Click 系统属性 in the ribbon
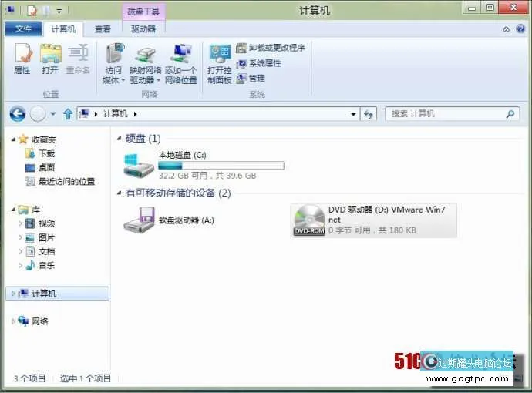 (258, 63)
